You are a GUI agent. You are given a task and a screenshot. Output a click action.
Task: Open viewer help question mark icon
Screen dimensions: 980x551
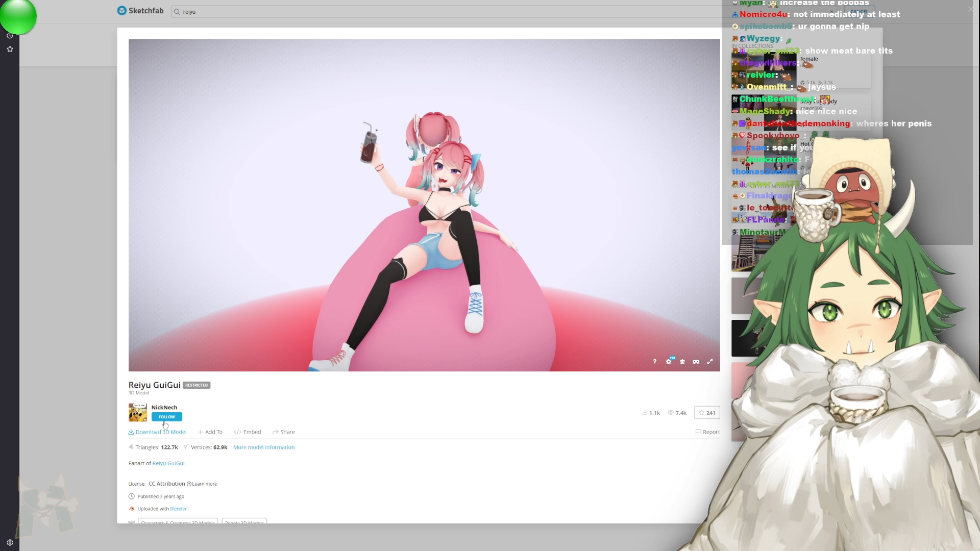[654, 362]
